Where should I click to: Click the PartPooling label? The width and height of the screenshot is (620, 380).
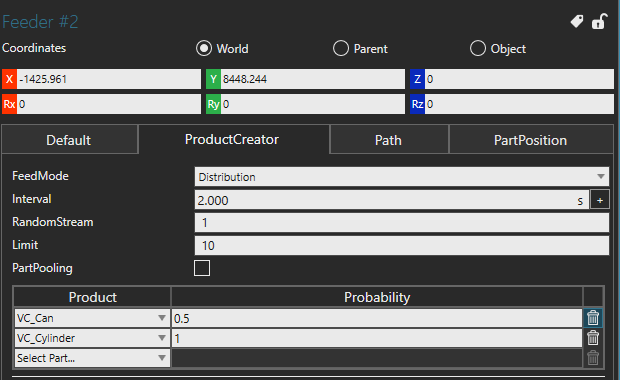[42, 268]
